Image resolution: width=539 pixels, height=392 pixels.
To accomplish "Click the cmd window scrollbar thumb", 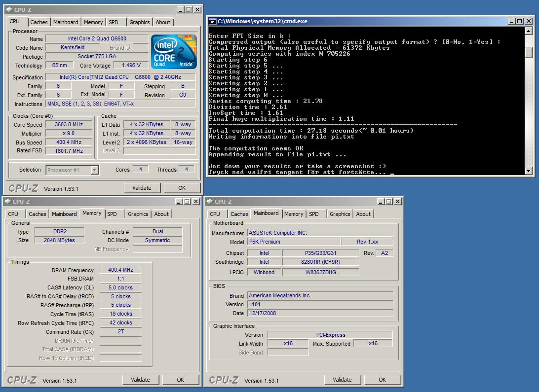I will [528, 52].
